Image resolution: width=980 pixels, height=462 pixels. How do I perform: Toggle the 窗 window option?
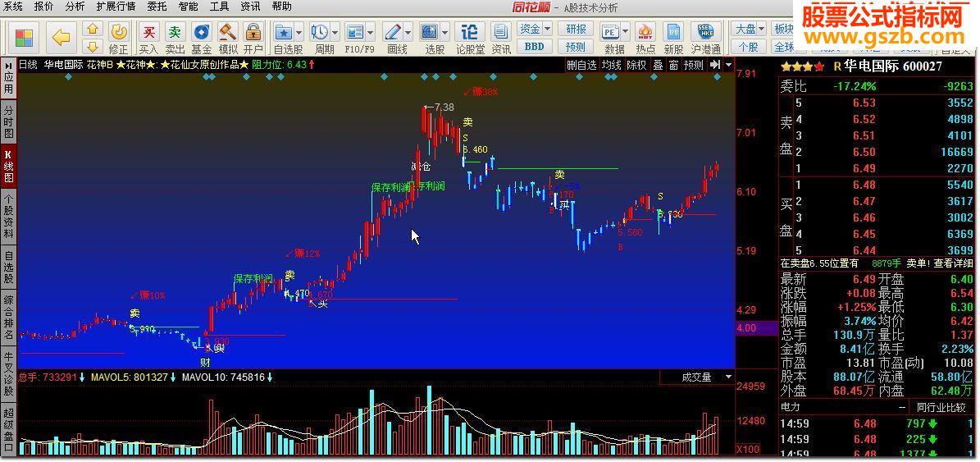[x=673, y=64]
